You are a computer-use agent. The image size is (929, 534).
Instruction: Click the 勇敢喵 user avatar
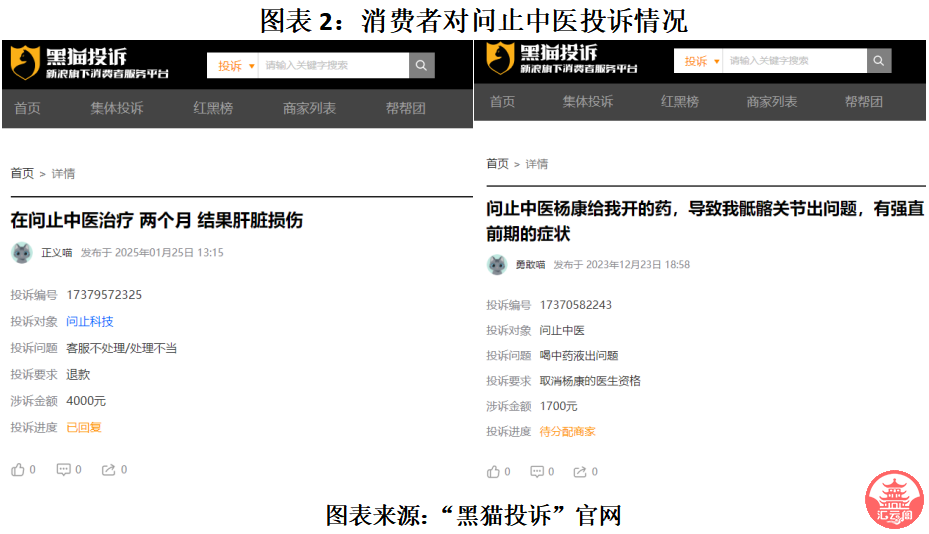(497, 264)
